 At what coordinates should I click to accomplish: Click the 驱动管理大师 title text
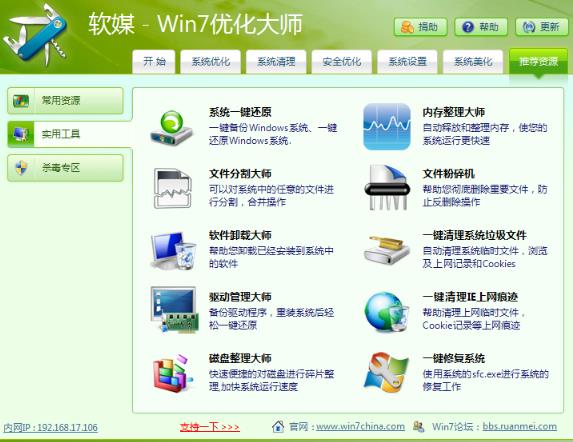240,296
